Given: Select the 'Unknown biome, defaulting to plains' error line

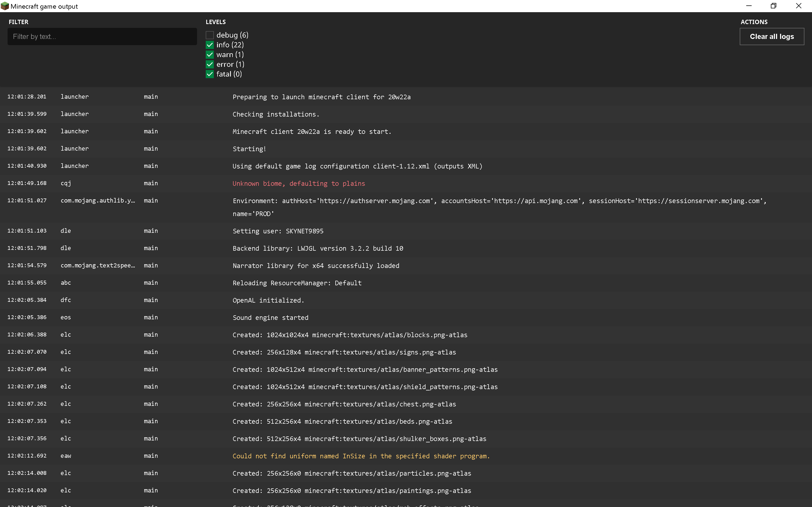Looking at the screenshot, I should pyautogui.click(x=299, y=183).
